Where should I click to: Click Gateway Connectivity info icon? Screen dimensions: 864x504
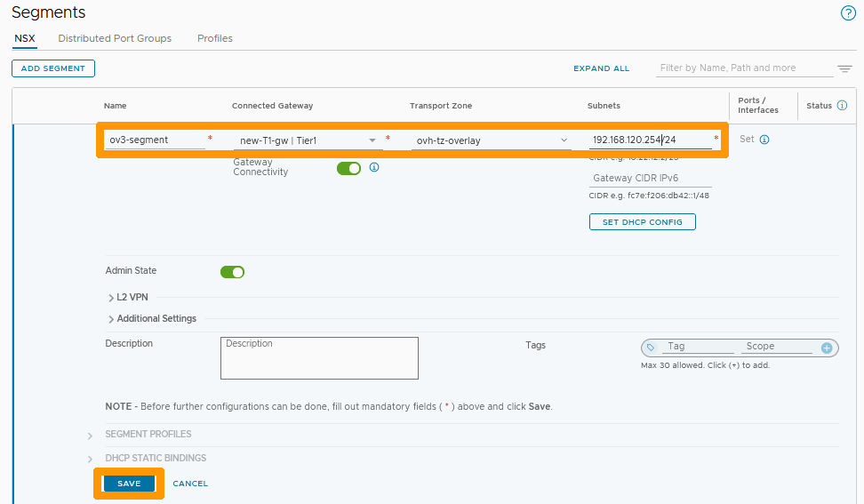[374, 167]
